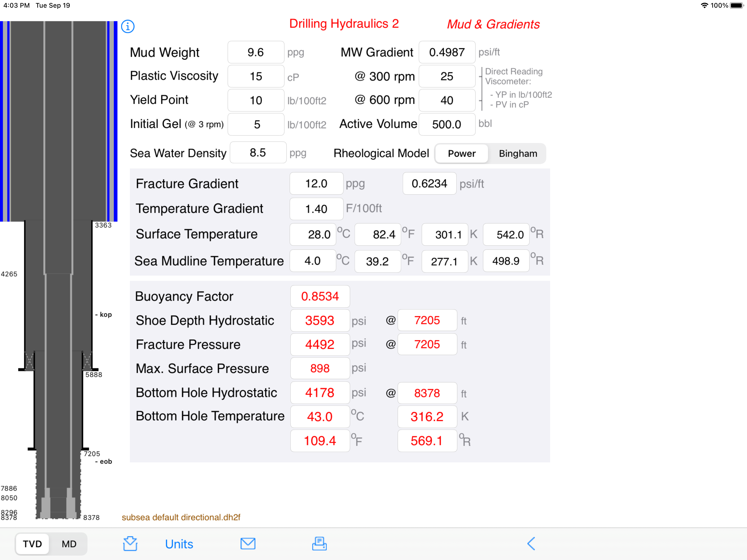The width and height of the screenshot is (747, 560).
Task: Open the Units settings
Action: coord(179,544)
